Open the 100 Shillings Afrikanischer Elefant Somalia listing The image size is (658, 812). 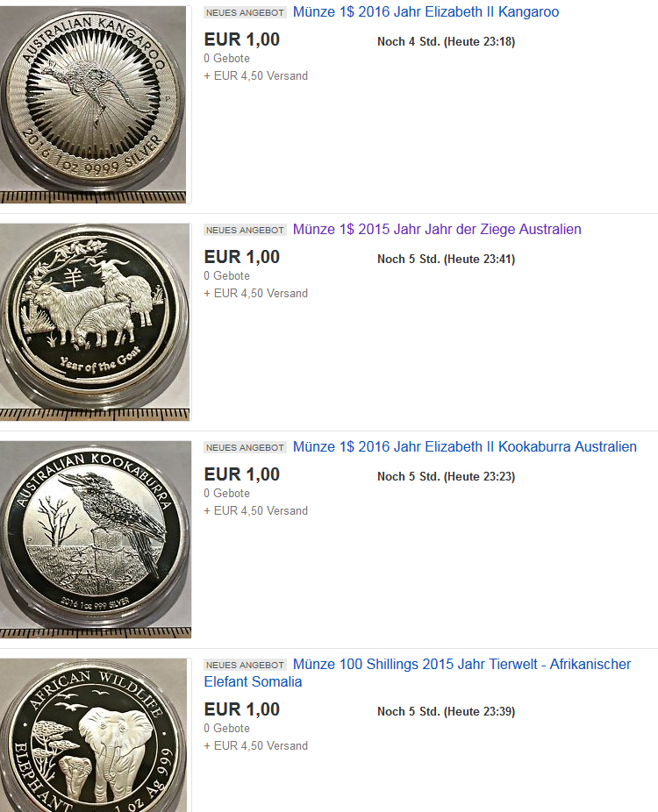418,673
